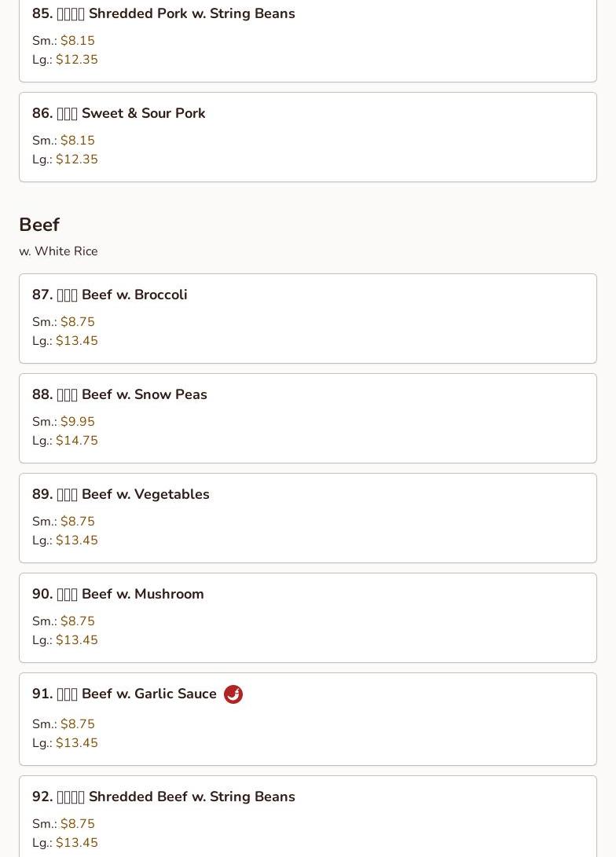This screenshot has width=616, height=857.
Task: Select 89 Beef w. Vegetables
Action: pos(121,495)
